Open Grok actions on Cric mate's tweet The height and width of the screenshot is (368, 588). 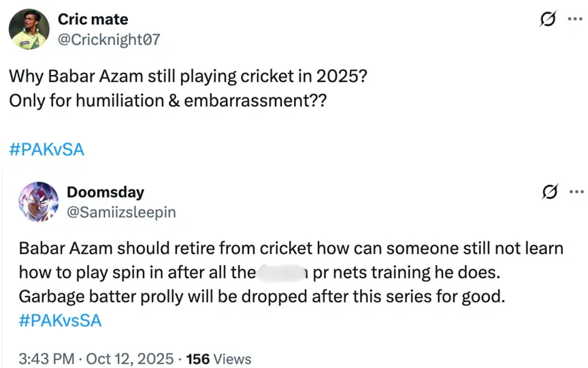click(546, 20)
